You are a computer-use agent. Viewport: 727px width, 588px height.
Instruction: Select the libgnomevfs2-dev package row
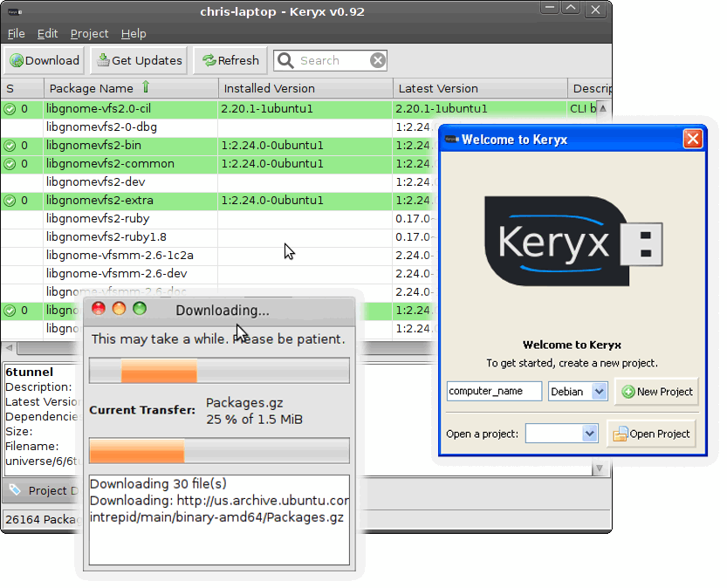coord(218,182)
